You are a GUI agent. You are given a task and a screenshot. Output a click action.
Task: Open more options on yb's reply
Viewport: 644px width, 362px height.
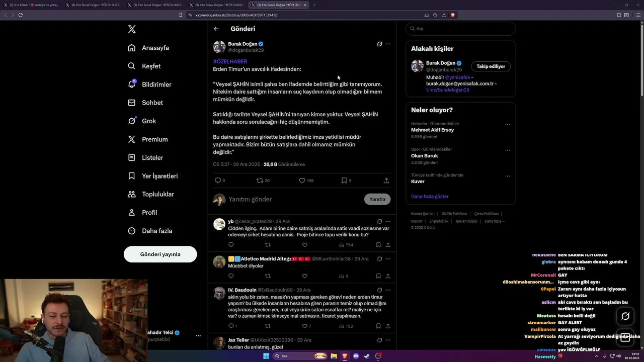388,221
